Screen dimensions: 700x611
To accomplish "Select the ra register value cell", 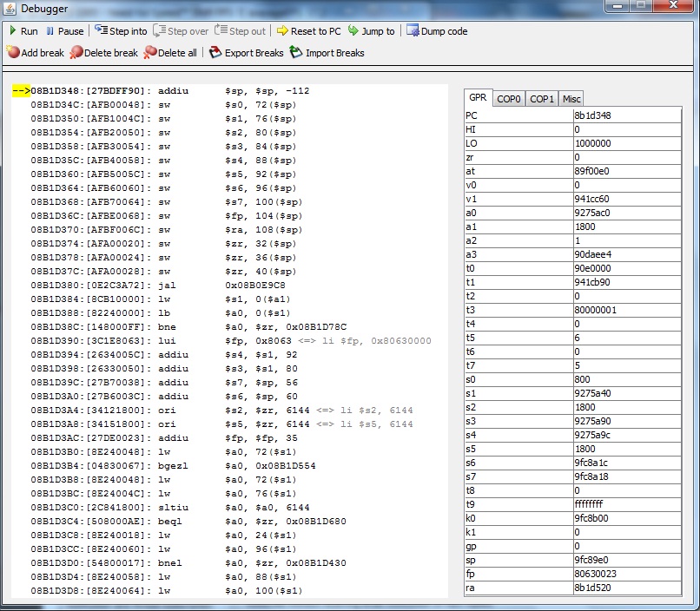I will point(626,588).
